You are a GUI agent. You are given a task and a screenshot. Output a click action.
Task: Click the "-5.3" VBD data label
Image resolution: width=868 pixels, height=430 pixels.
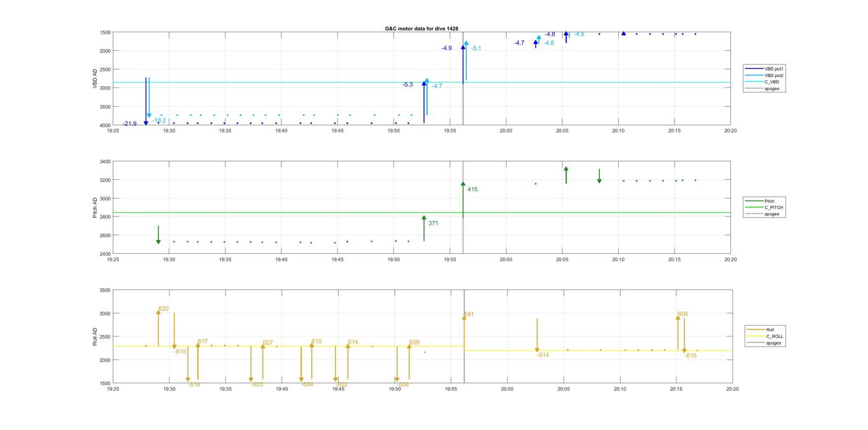(407, 84)
